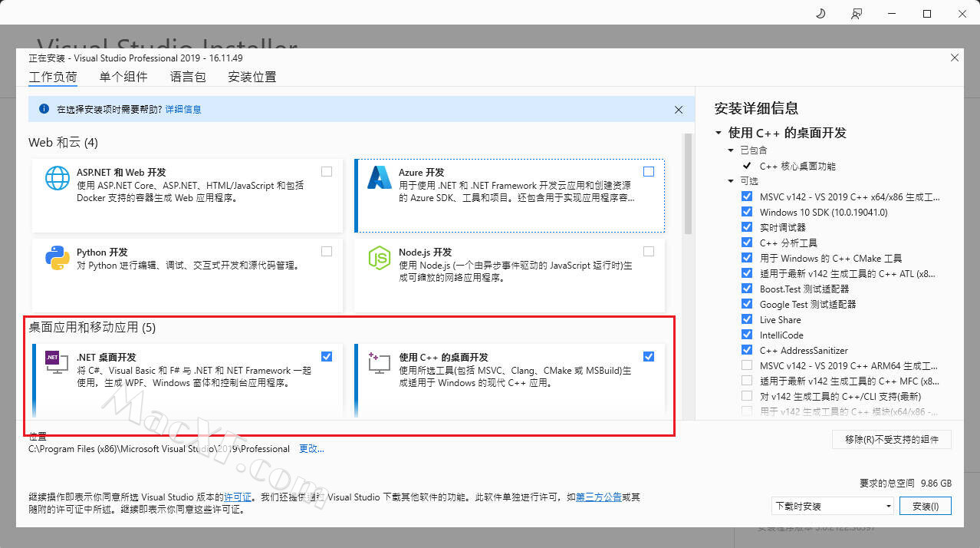The image size is (980, 548).
Task: Collapse the 可选 tree node
Action: click(732, 181)
